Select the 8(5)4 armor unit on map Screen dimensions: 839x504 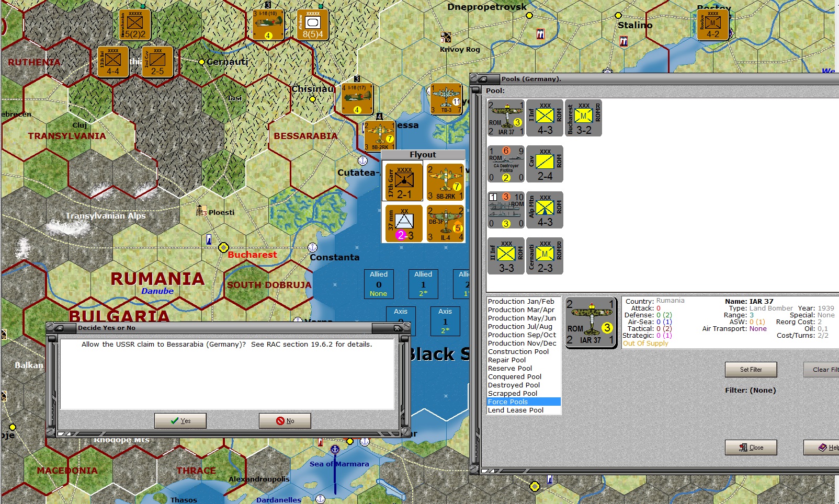(x=313, y=25)
